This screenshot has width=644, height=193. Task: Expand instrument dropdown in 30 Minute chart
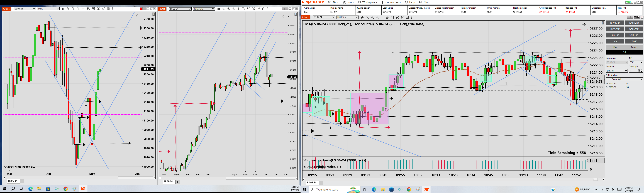(x=180, y=9)
